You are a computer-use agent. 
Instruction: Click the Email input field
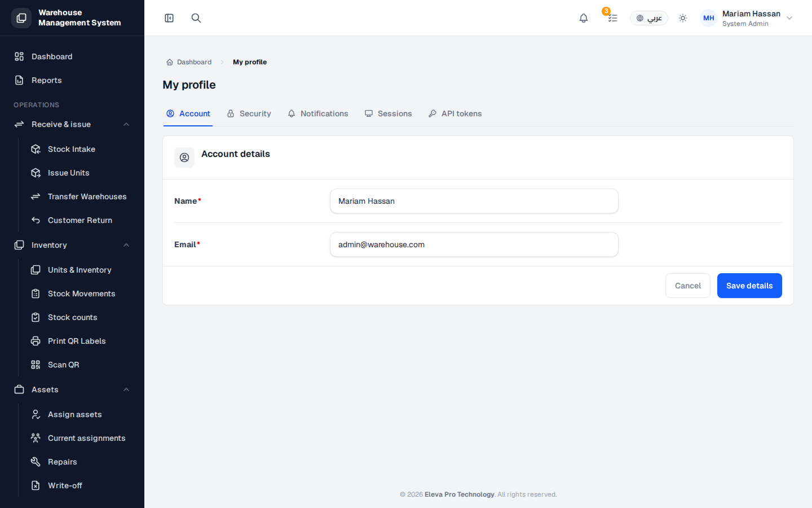[x=474, y=244]
